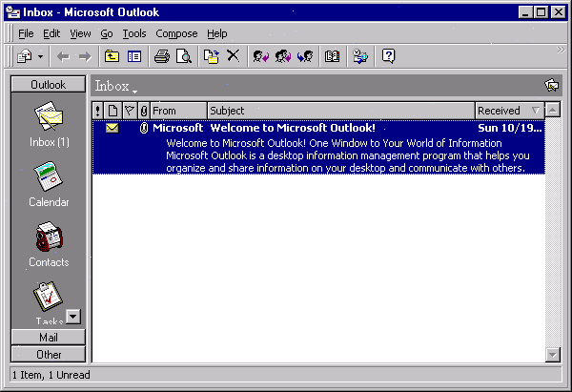
Task: Open the Compose menu
Action: [176, 33]
